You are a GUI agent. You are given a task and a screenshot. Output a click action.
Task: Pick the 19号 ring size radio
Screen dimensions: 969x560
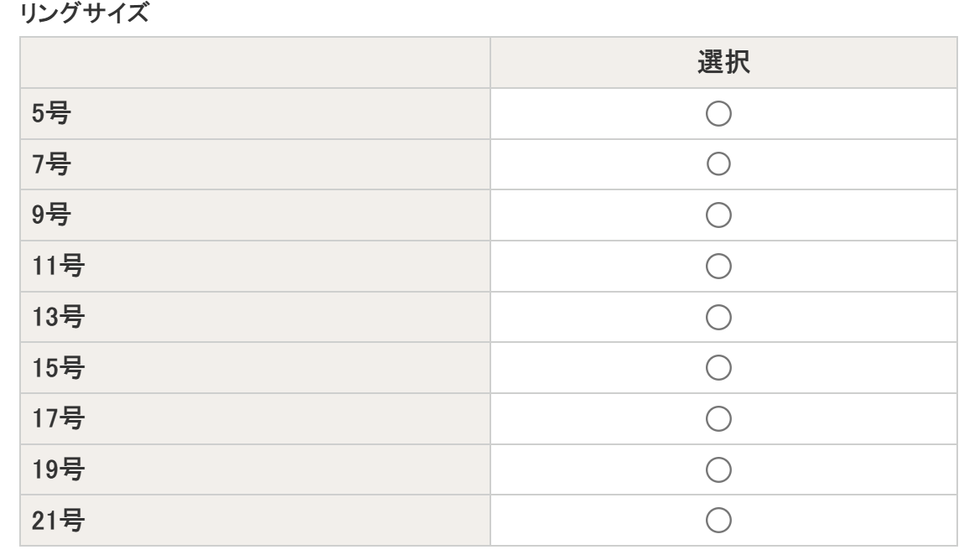pos(720,468)
